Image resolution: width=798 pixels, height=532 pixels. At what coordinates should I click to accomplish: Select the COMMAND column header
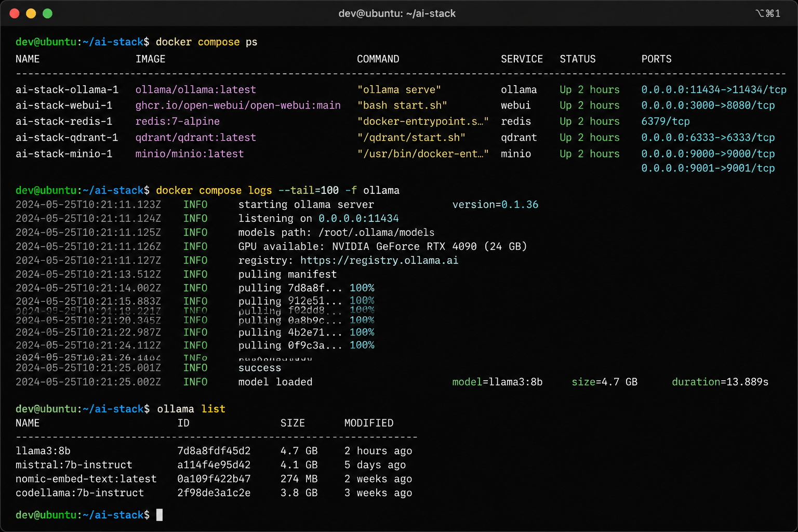378,59
